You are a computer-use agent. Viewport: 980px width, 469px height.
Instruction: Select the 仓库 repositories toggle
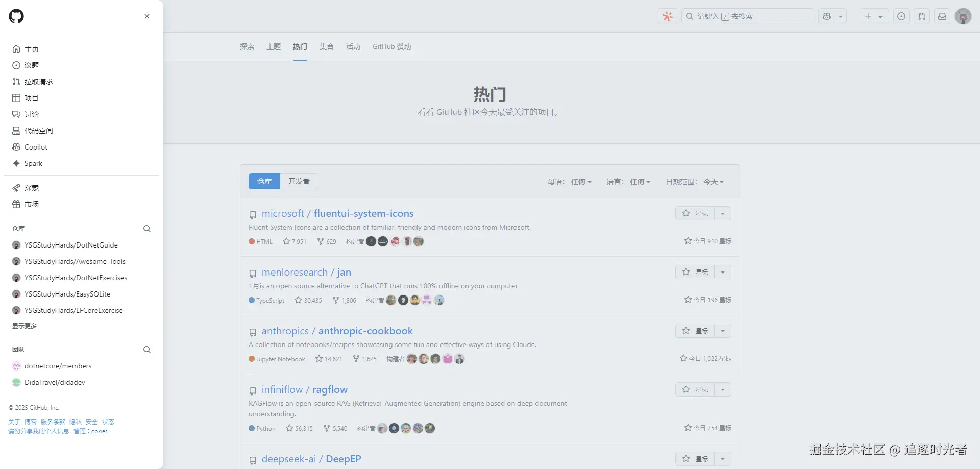click(264, 181)
